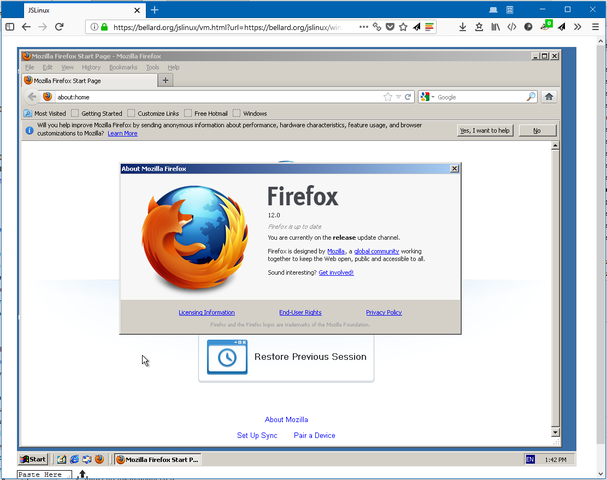Select the Mozilla Firefox Start Page tab

point(89,81)
